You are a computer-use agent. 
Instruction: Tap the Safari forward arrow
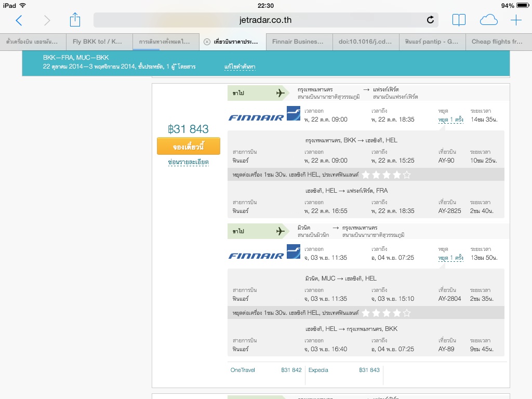click(x=47, y=20)
